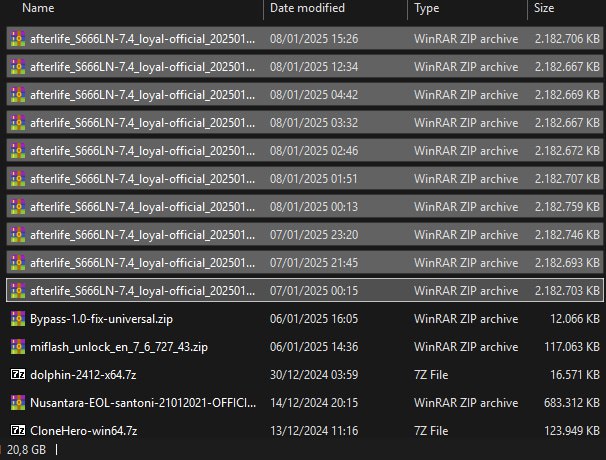Sort by the Type column header

tap(427, 8)
